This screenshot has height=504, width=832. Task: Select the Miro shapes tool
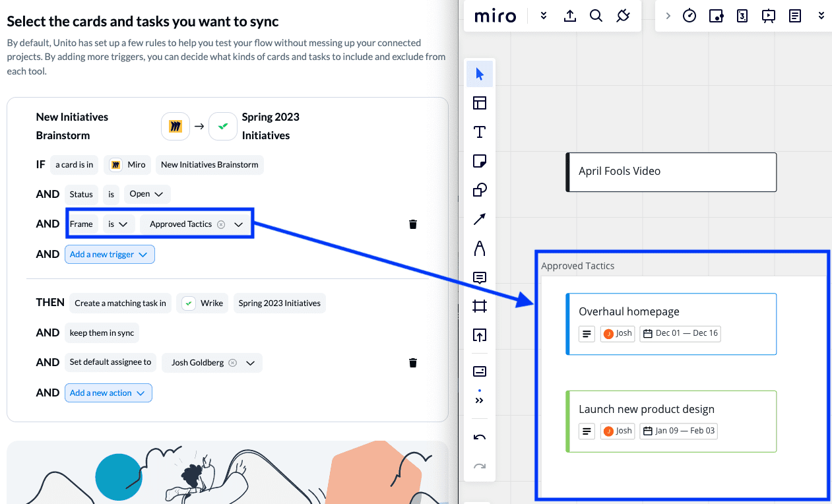click(480, 190)
